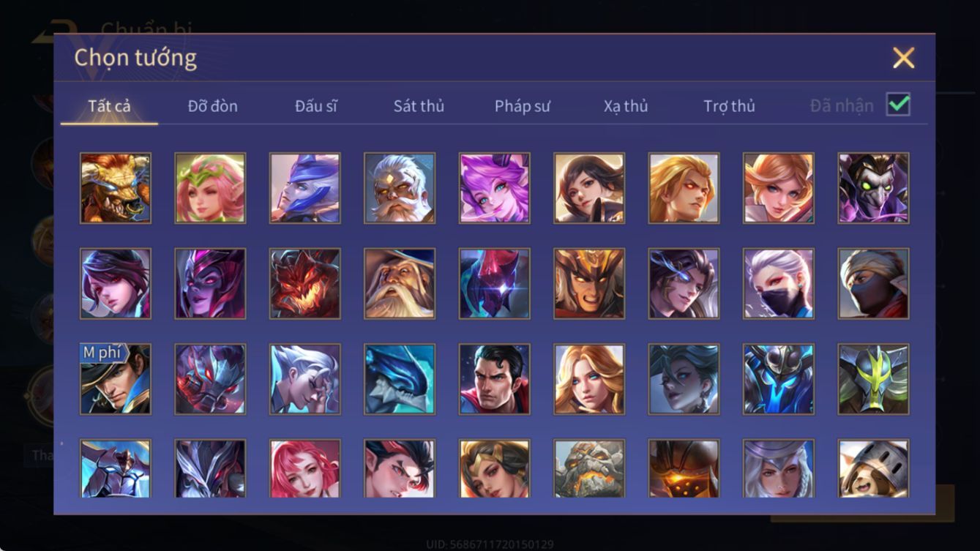Filter heroes by Xạ thủ
Screen dimensions: 980x551
[626, 106]
